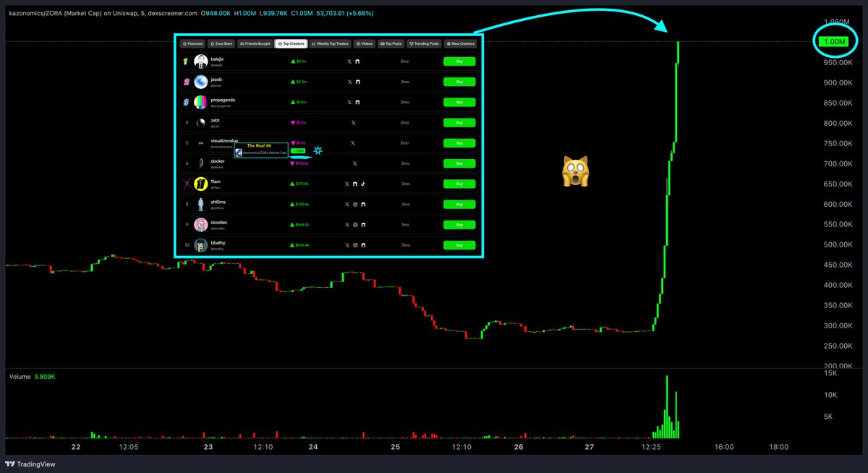Buy the balajis creator coin
868x473 pixels.
coord(459,61)
